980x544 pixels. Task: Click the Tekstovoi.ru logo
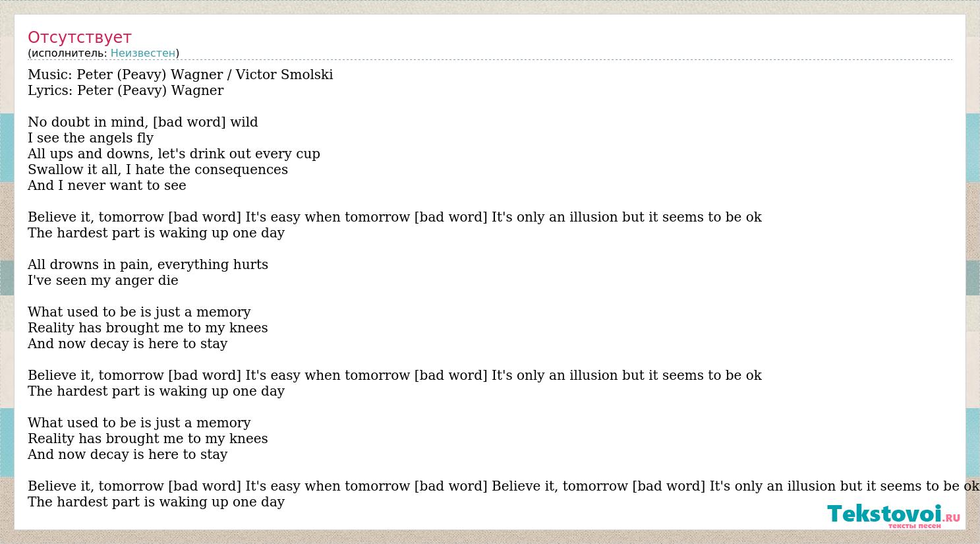(x=894, y=516)
